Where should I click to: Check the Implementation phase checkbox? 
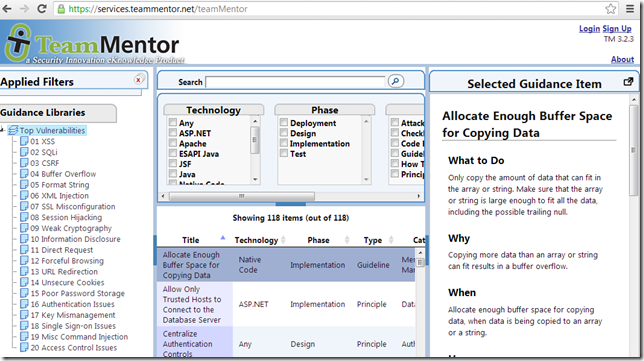tap(284, 143)
